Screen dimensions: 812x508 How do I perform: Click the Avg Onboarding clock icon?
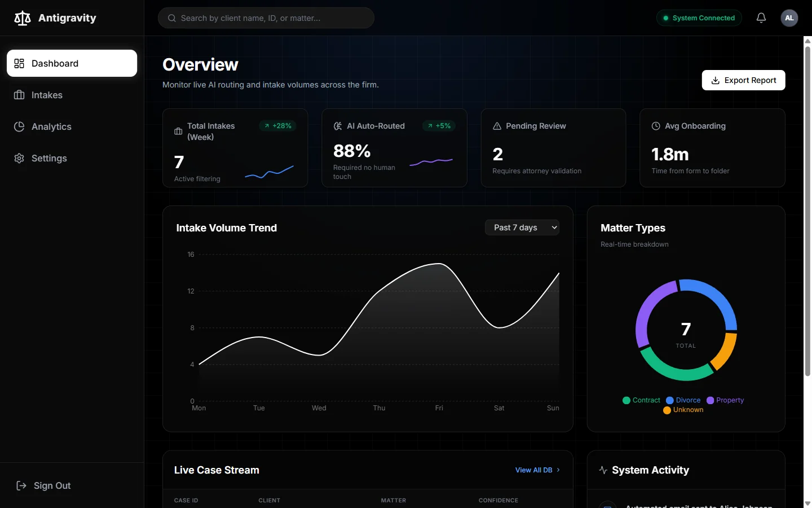point(656,126)
